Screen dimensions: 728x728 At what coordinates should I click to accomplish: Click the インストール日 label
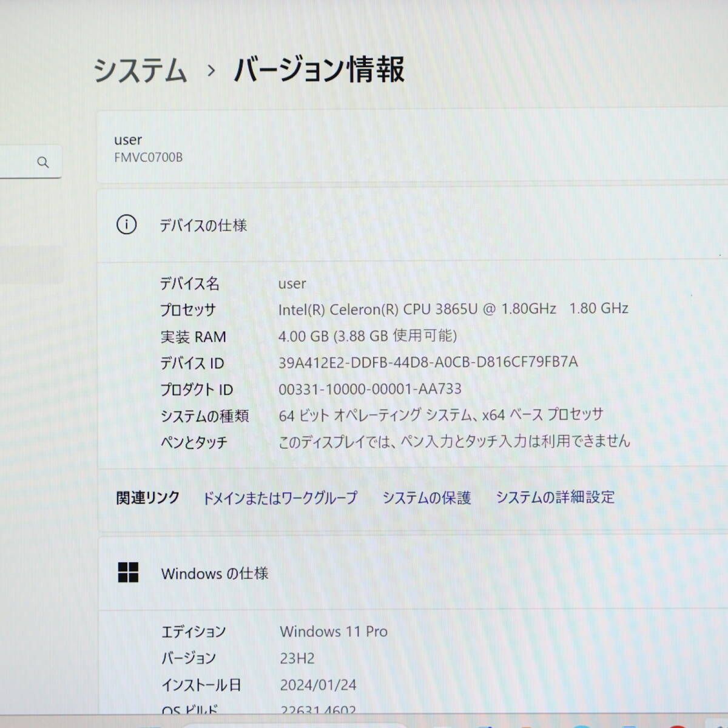(x=201, y=686)
